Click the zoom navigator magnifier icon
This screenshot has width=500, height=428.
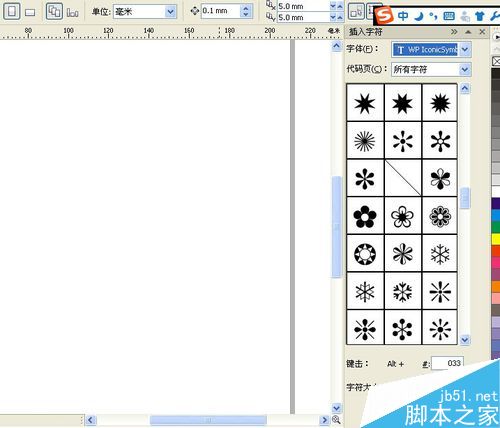point(336,420)
